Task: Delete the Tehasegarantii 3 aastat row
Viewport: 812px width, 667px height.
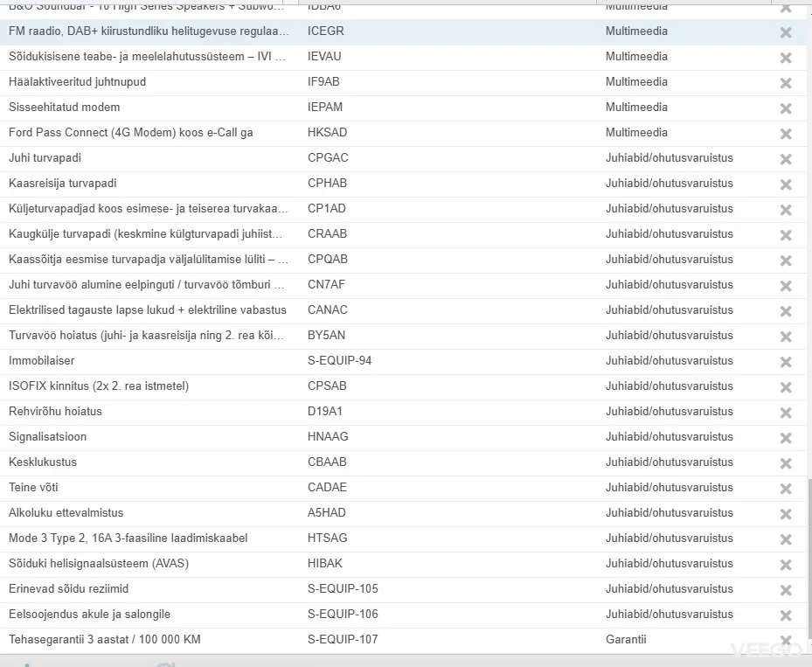Action: pos(785,641)
